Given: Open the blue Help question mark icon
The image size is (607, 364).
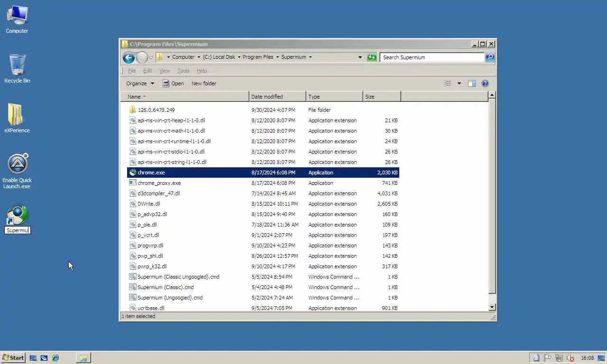Looking at the screenshot, I should click(485, 83).
